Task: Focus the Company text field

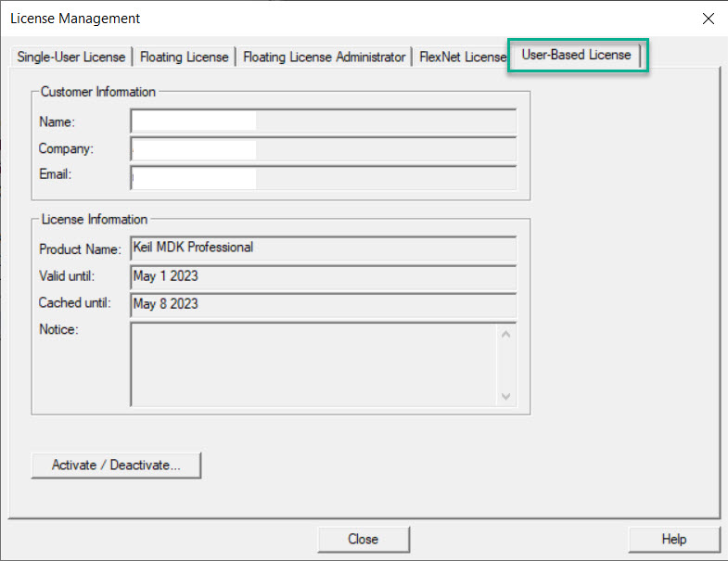Action: click(323, 149)
